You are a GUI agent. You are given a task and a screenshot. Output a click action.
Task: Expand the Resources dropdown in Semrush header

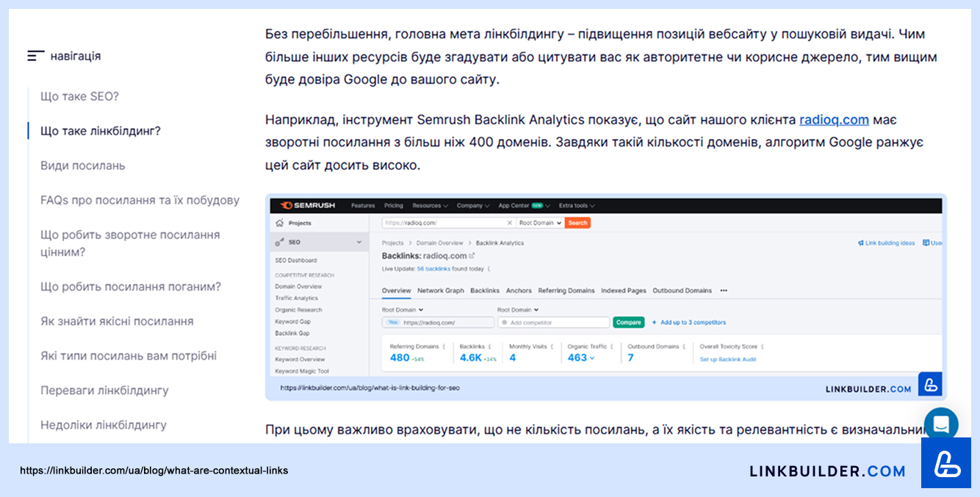[430, 206]
